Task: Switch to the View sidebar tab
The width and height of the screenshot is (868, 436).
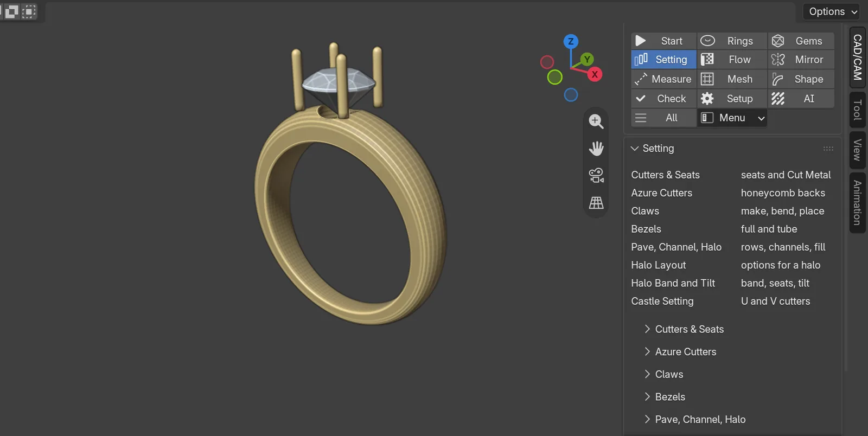Action: coord(857,150)
